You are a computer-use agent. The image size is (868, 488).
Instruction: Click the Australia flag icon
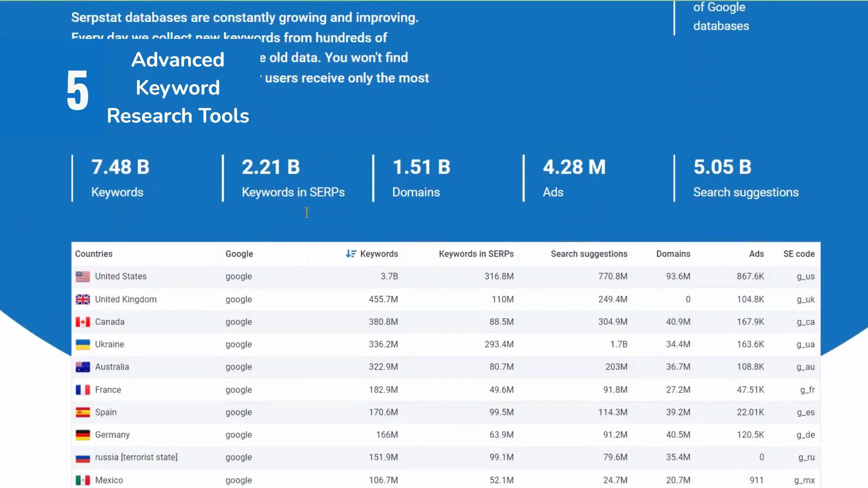click(x=83, y=367)
